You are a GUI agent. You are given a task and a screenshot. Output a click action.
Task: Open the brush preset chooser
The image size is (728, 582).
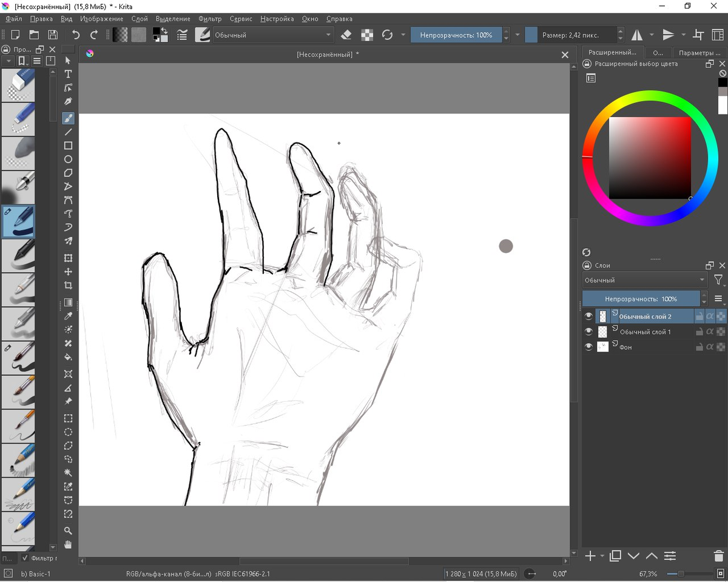(x=203, y=35)
